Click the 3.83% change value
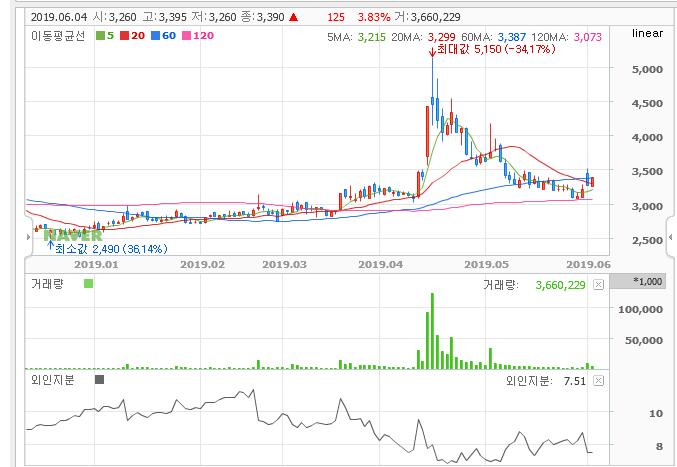Screen dimensions: 677x467 [374, 17]
